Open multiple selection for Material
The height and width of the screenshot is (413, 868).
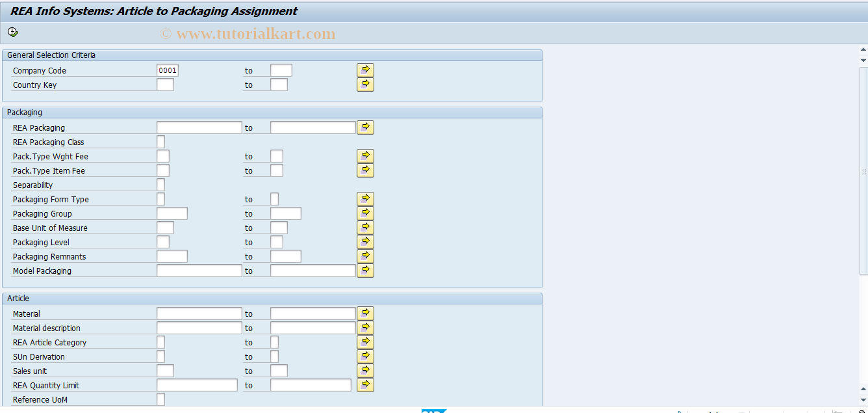tap(364, 313)
